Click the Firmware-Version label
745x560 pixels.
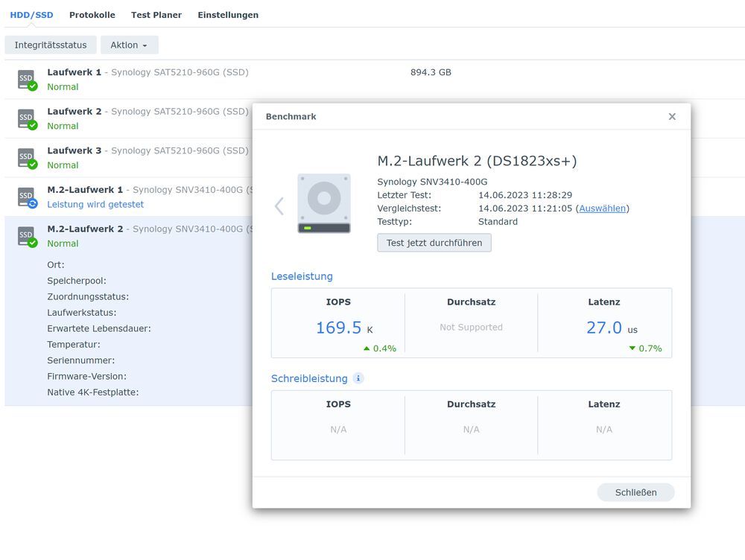[86, 376]
